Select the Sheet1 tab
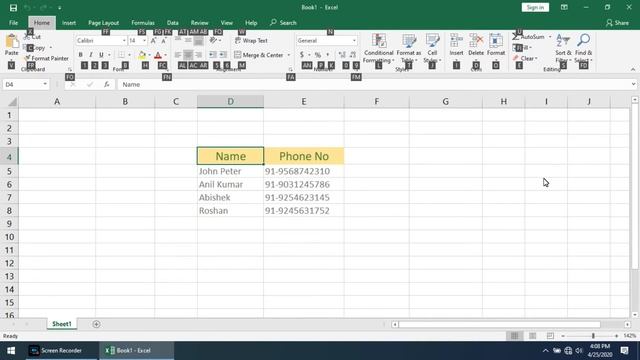 (x=62, y=324)
